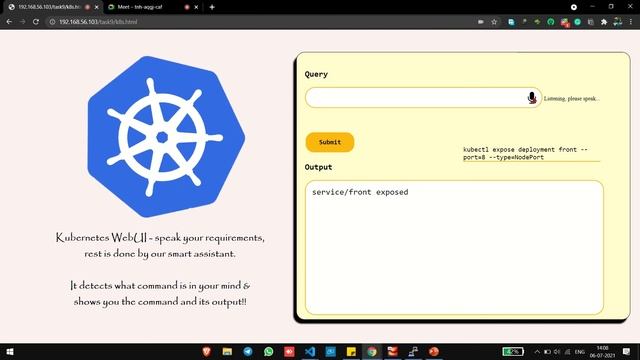The image size is (640, 360).
Task: Show hidden system tray icons
Action: point(537,351)
